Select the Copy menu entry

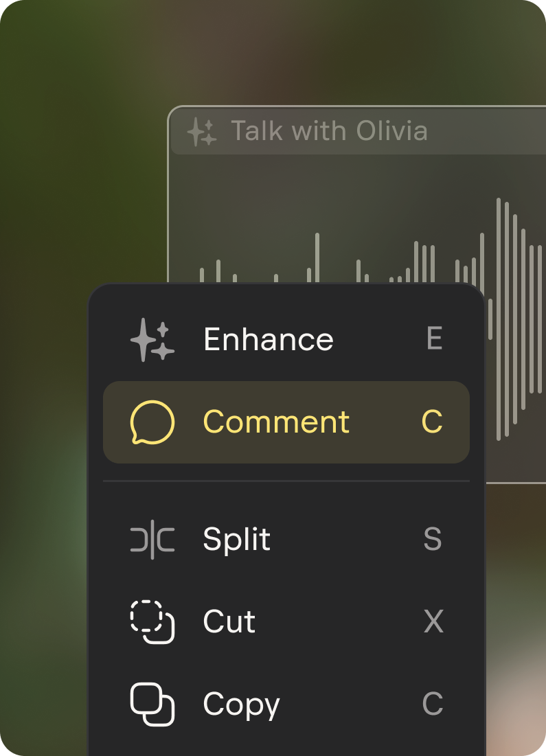(241, 705)
